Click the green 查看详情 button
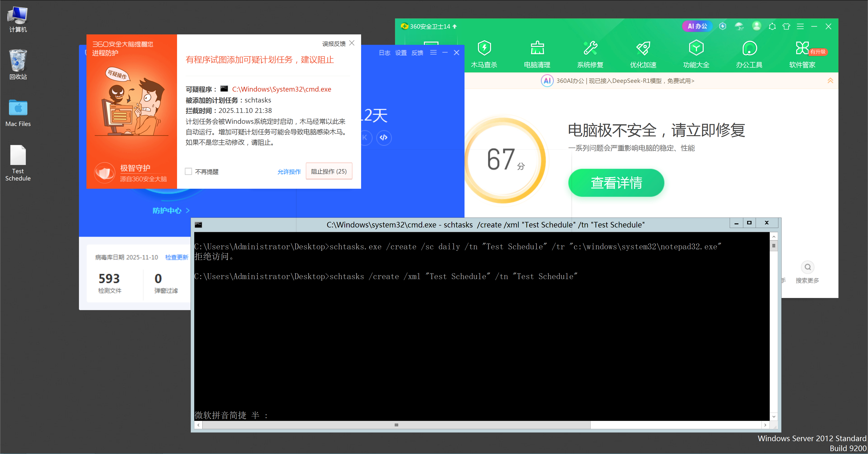This screenshot has width=868, height=454. (x=616, y=183)
